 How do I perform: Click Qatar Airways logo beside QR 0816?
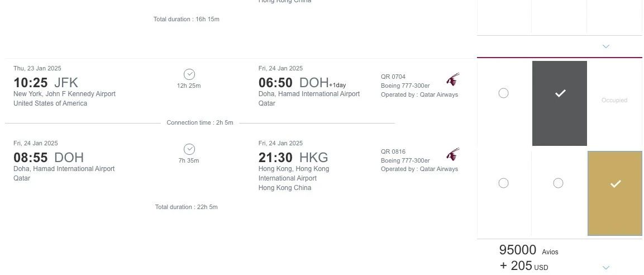click(453, 154)
